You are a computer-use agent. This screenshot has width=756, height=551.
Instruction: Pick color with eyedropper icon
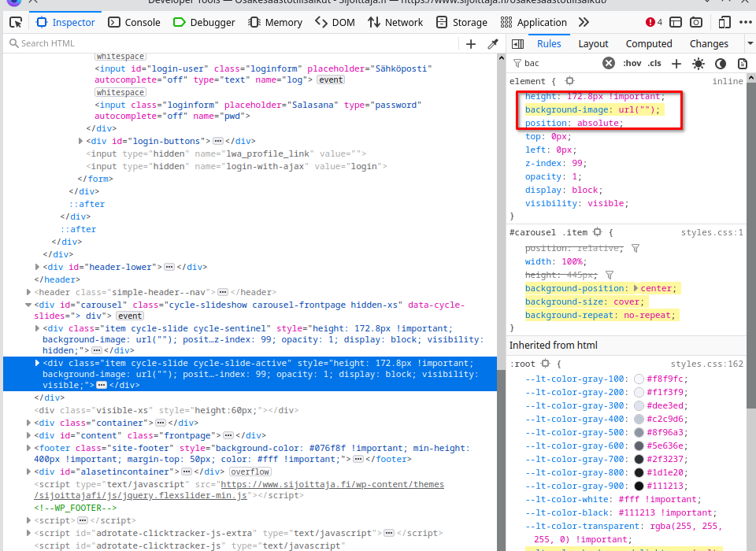point(493,44)
